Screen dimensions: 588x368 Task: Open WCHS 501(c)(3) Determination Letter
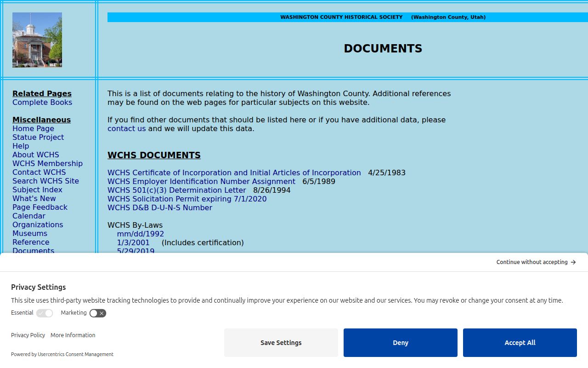(177, 190)
